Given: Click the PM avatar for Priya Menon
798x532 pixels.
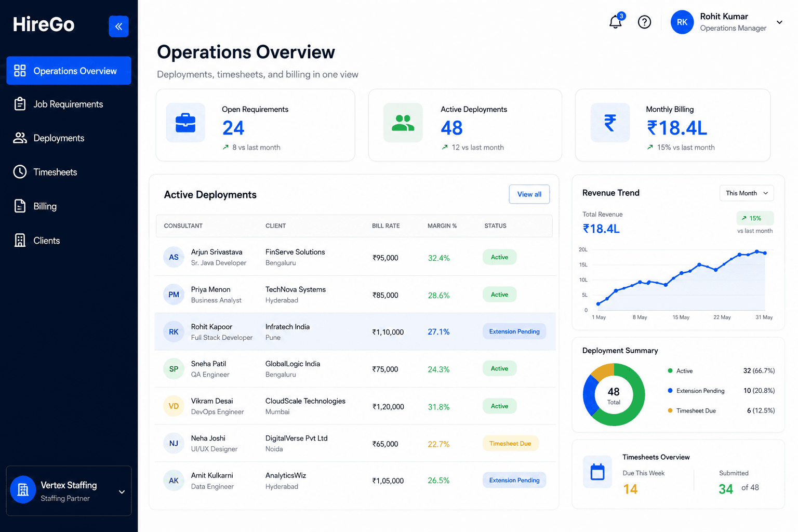Looking at the screenshot, I should 174,295.
